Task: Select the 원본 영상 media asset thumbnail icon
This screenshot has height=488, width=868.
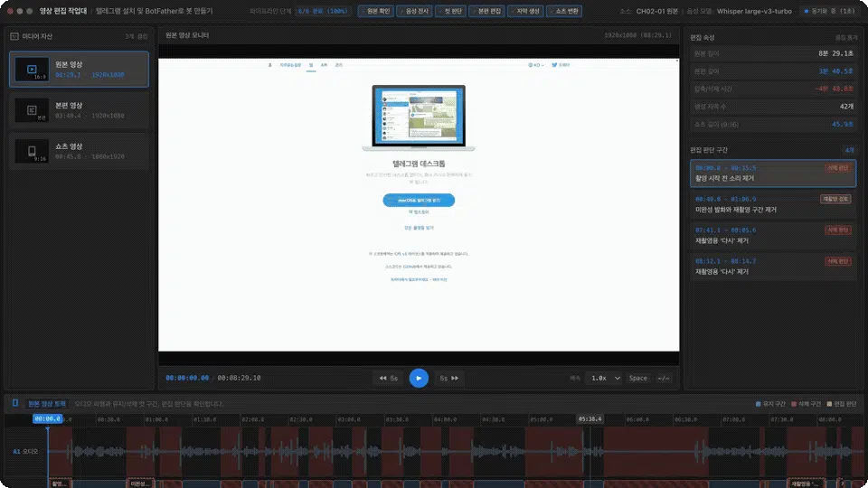Action: (32, 70)
